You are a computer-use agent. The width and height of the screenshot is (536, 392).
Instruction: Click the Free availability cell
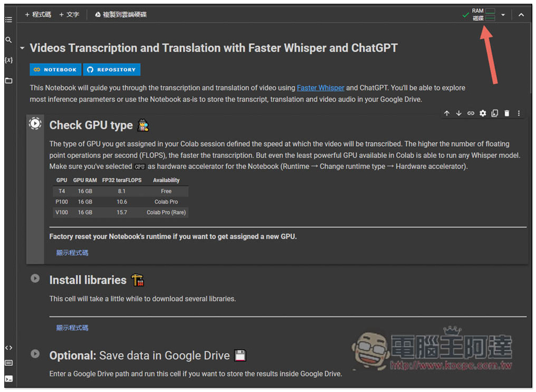click(x=166, y=191)
